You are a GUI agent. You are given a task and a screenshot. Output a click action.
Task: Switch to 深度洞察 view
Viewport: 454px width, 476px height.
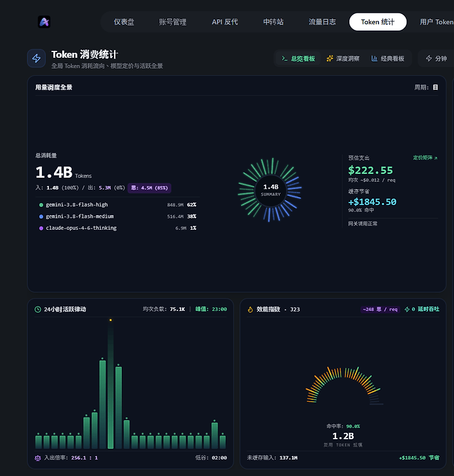coord(343,58)
